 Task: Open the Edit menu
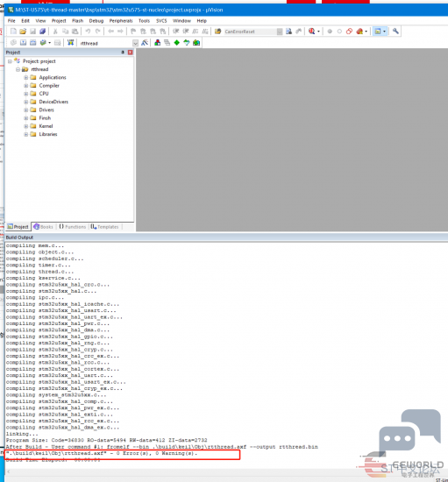point(25,21)
